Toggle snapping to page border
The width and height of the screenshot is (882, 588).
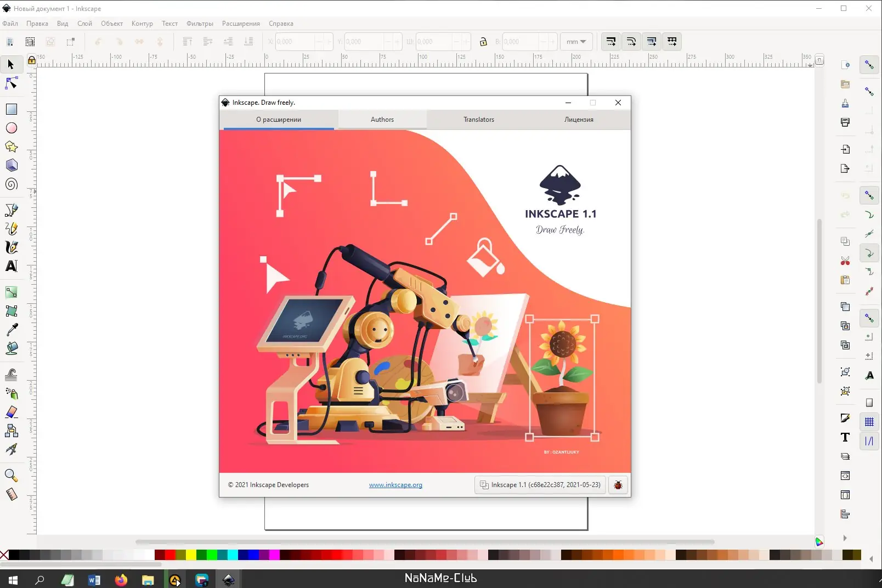click(869, 403)
